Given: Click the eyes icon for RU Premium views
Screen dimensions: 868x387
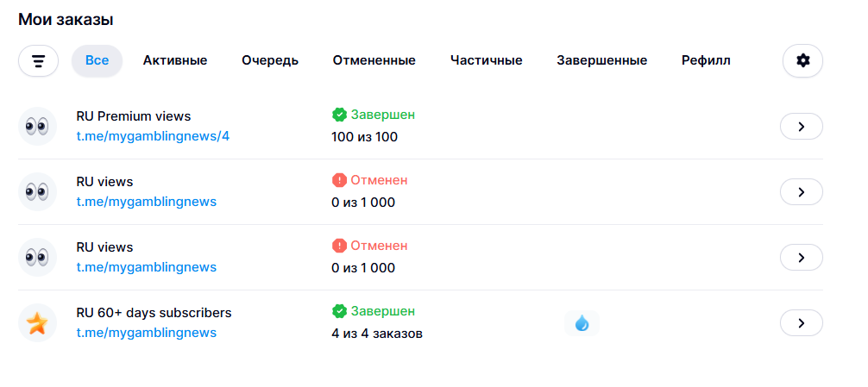Looking at the screenshot, I should click(38, 127).
